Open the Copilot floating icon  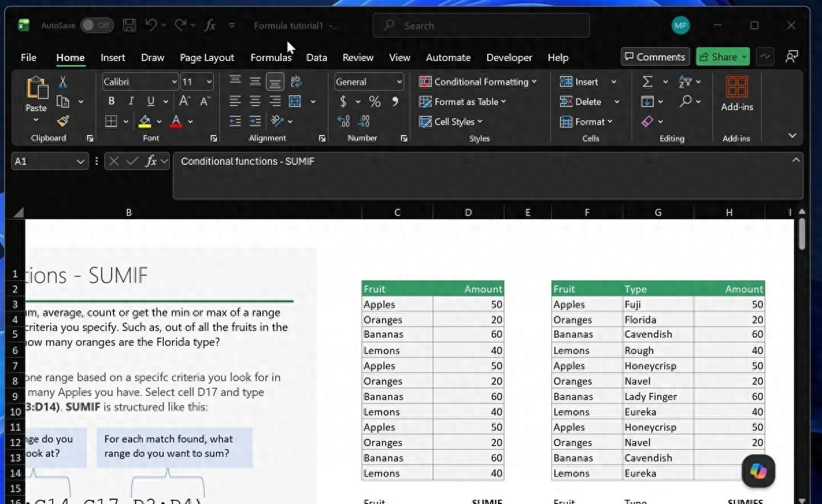[758, 471]
